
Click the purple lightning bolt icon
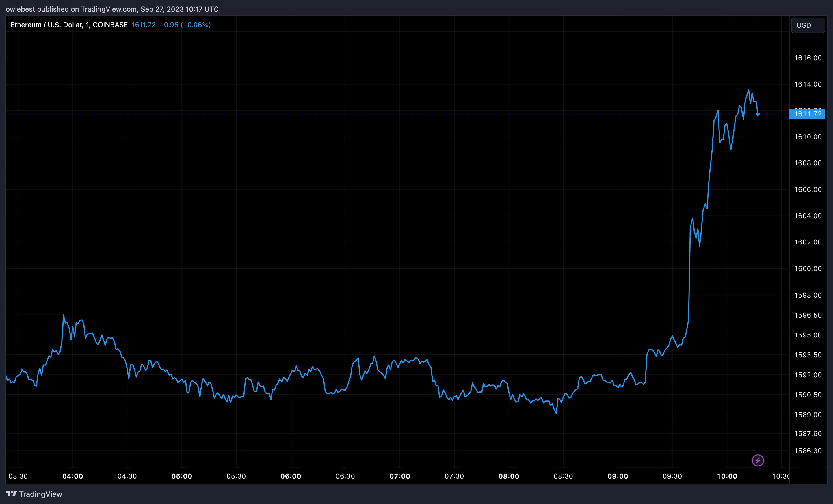pyautogui.click(x=758, y=460)
